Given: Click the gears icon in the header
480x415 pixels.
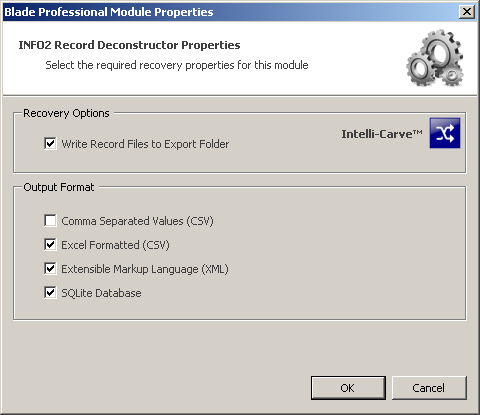Looking at the screenshot, I should click(435, 58).
